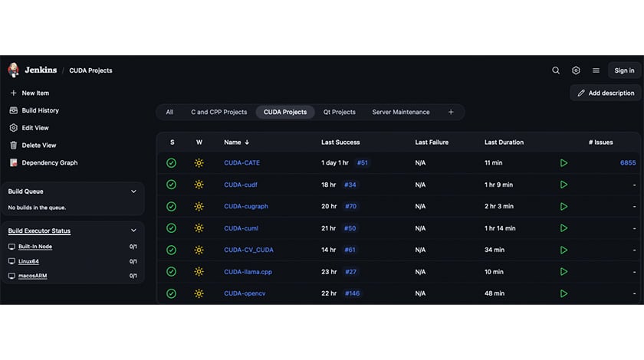Click the Sign in button
The height and width of the screenshot is (360, 644).
click(x=624, y=70)
